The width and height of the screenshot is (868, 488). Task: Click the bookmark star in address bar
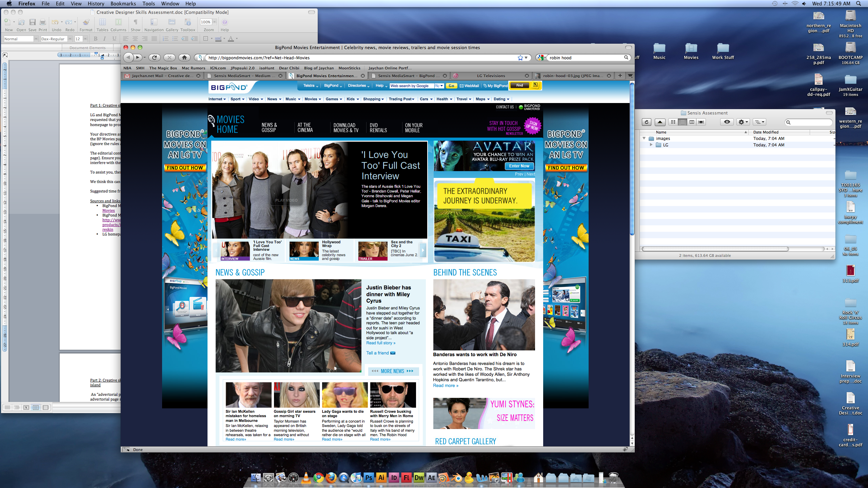[x=520, y=58]
